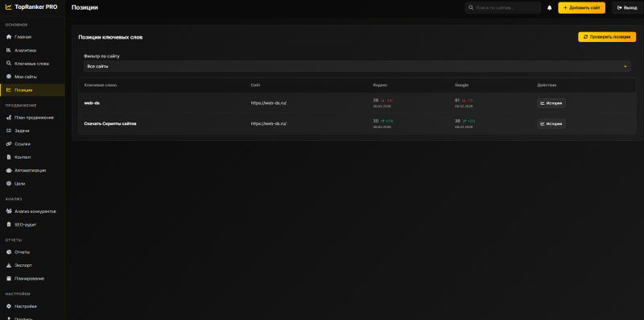Open История for keyword web-ds
Viewport: 644px width, 320px height.
551,103
